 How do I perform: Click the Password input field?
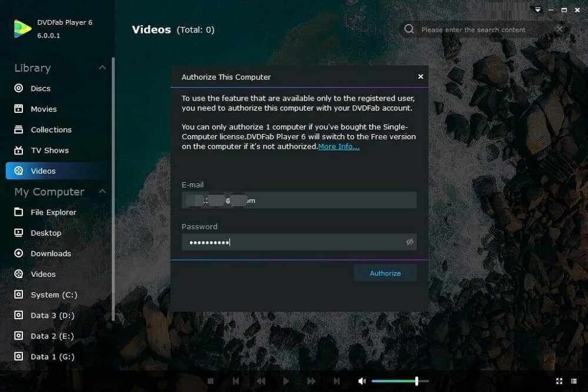coord(299,242)
